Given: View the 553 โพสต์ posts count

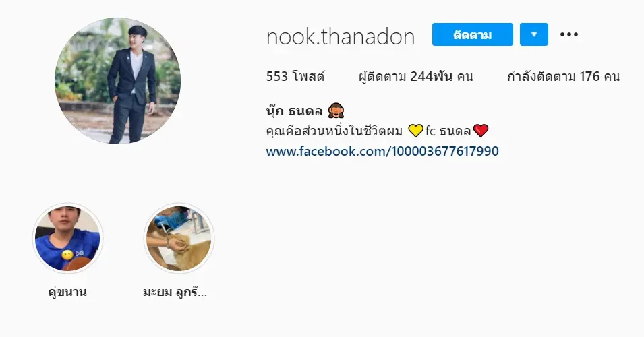Looking at the screenshot, I should [x=295, y=76].
